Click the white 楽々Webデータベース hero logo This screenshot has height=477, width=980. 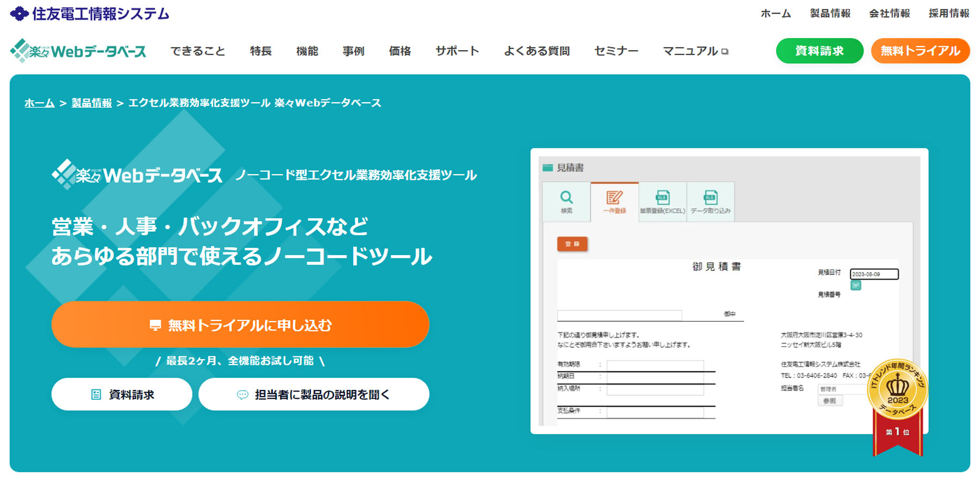coord(137,175)
